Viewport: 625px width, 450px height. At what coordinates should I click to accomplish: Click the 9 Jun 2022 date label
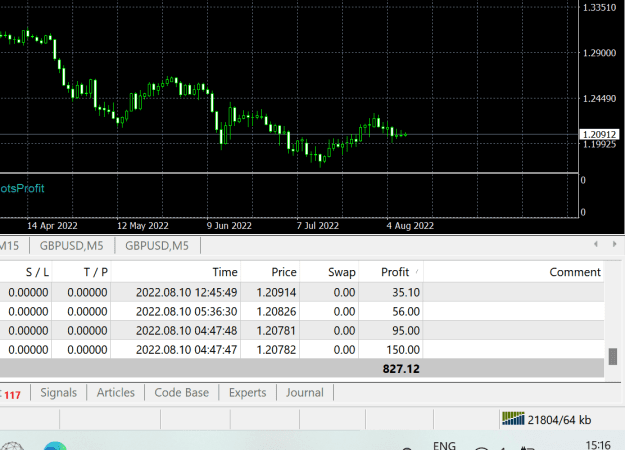[229, 226]
